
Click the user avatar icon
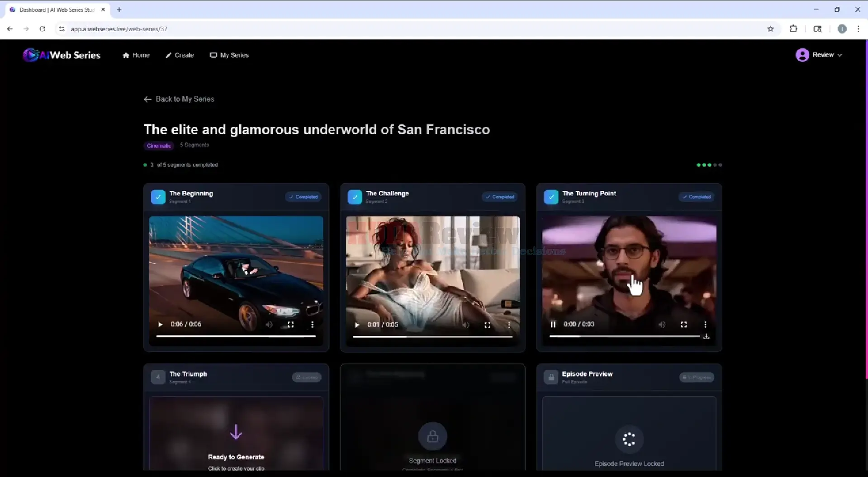(x=802, y=55)
